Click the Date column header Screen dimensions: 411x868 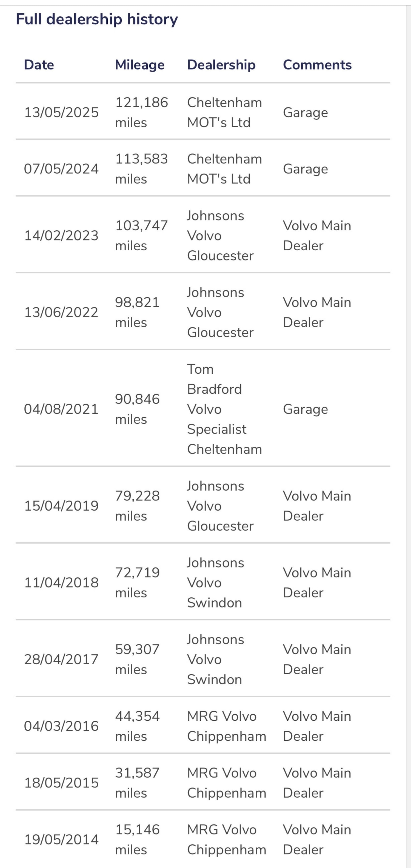click(x=39, y=65)
